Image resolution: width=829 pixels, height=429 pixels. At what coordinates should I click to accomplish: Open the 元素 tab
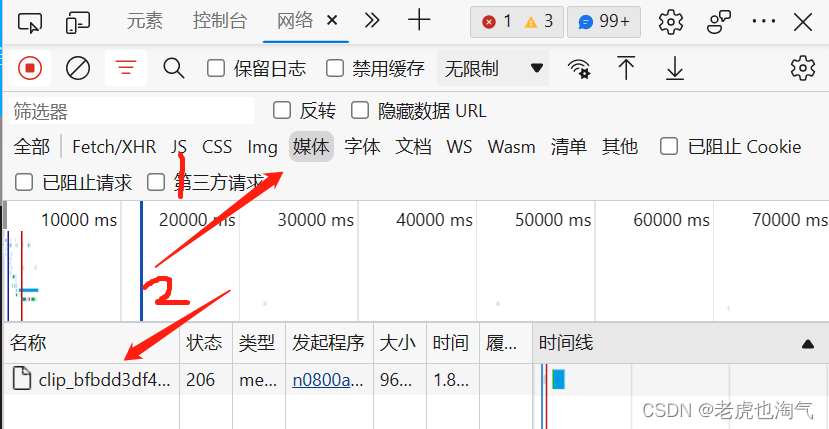pos(144,22)
